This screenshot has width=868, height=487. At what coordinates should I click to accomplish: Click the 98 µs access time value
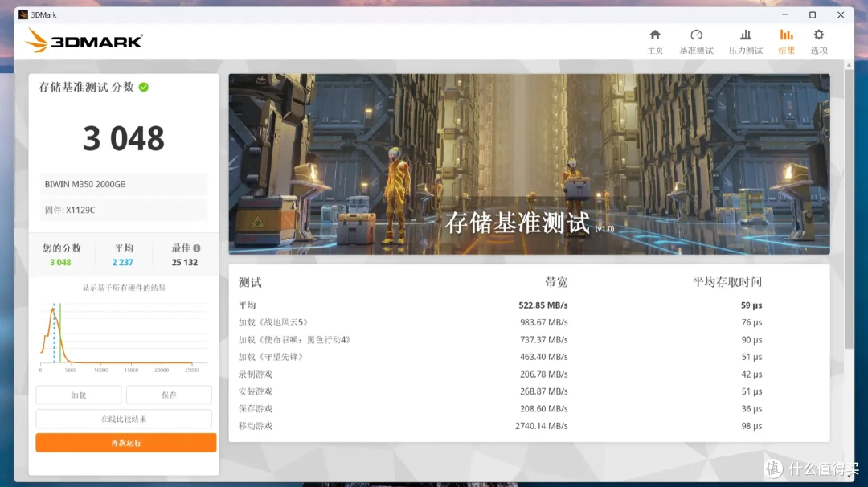751,426
